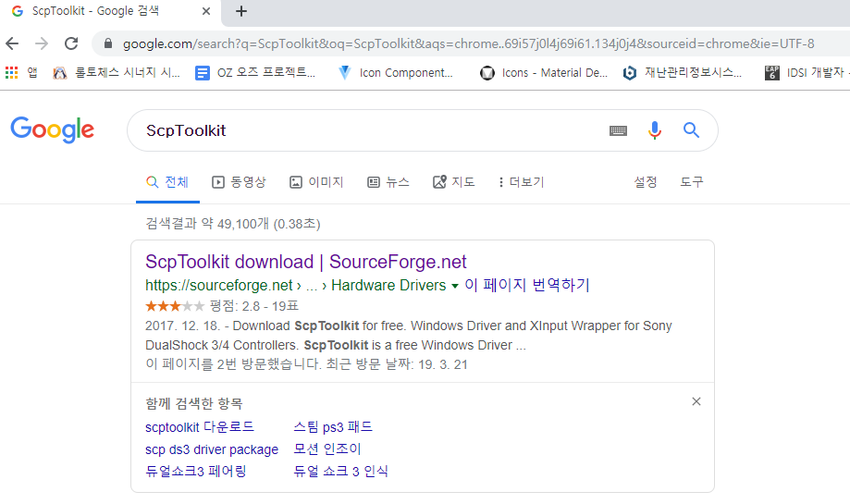
Task: Switch to the 동영상 tab
Action: pyautogui.click(x=239, y=182)
